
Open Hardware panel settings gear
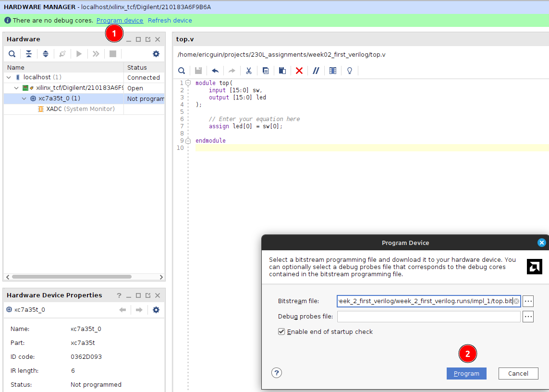point(156,54)
